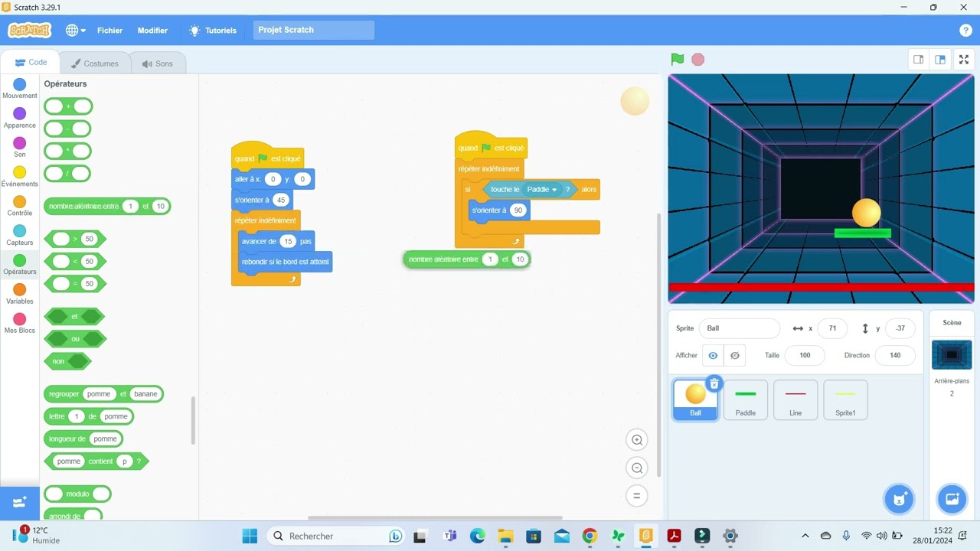Click the 'et' boolean operator block

pos(74,316)
